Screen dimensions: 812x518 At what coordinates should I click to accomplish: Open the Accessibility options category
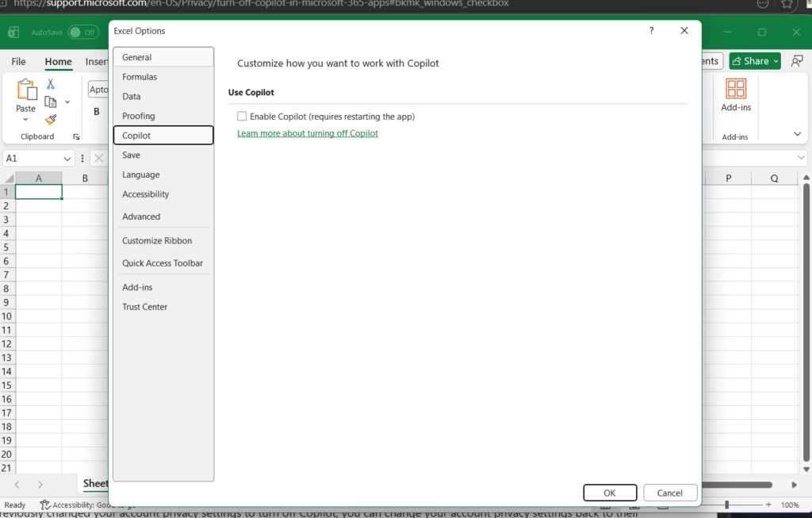pos(163,194)
